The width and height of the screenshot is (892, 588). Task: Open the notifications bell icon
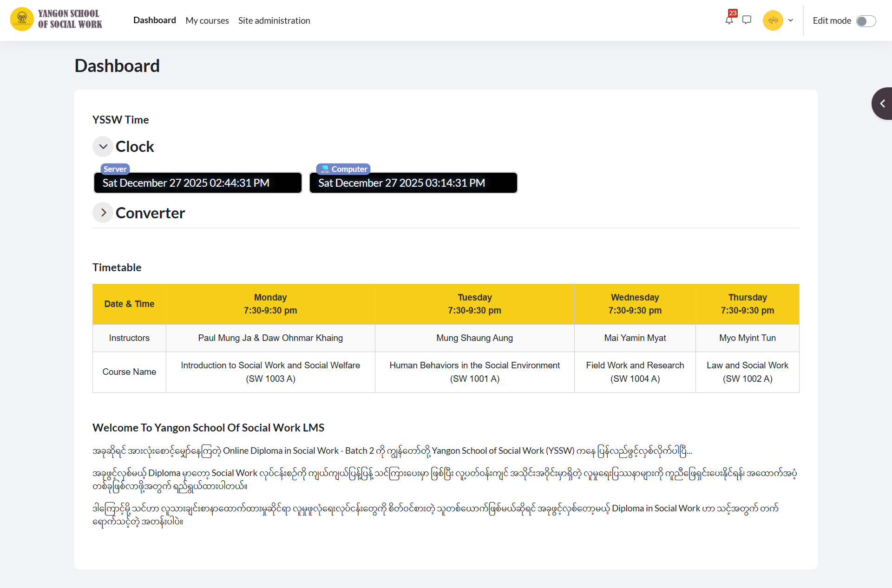[728, 20]
